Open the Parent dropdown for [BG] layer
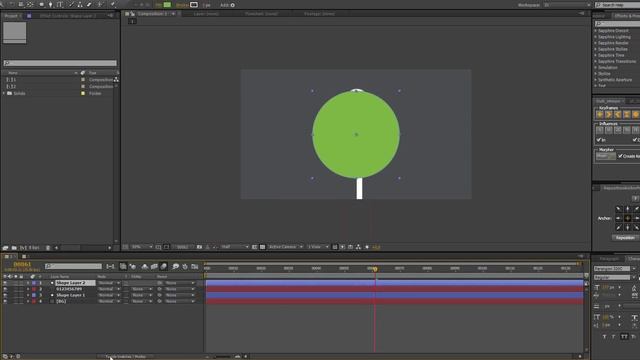 (180, 301)
